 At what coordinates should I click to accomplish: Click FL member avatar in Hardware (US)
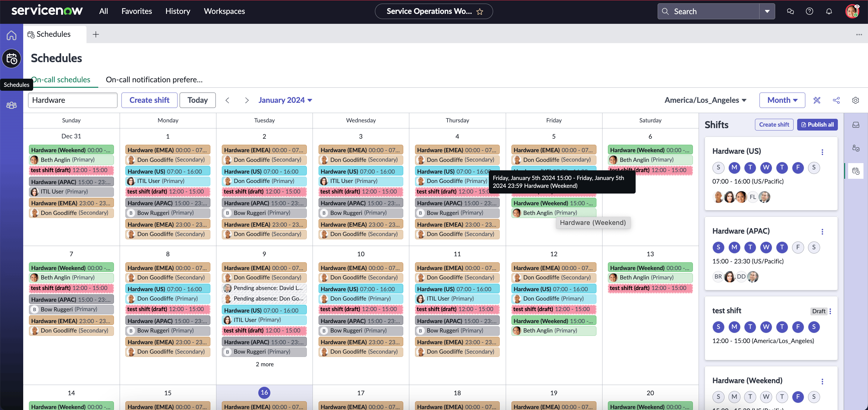pyautogui.click(x=753, y=197)
